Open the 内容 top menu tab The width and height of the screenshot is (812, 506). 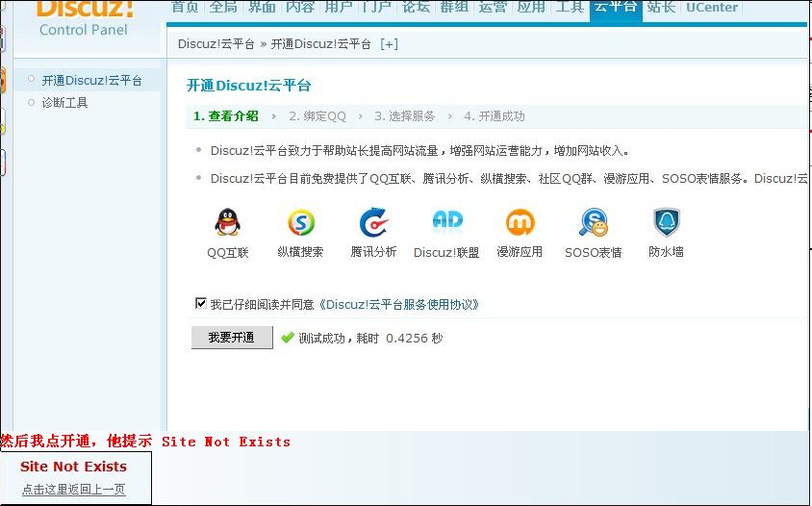click(x=300, y=8)
